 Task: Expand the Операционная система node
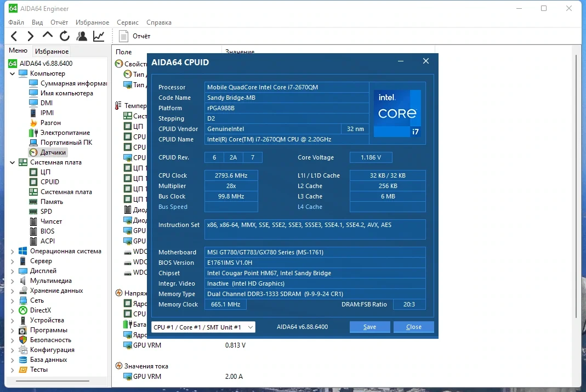tap(12, 252)
